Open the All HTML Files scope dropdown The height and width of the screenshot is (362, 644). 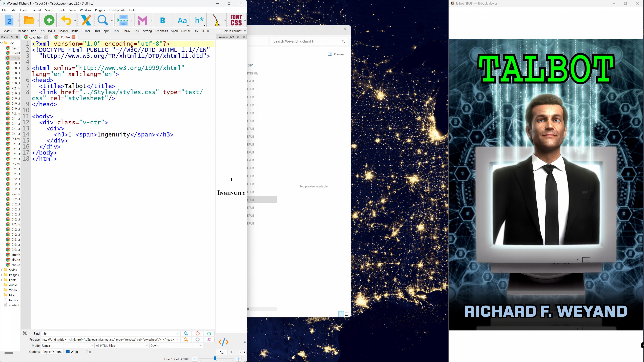click(122, 346)
